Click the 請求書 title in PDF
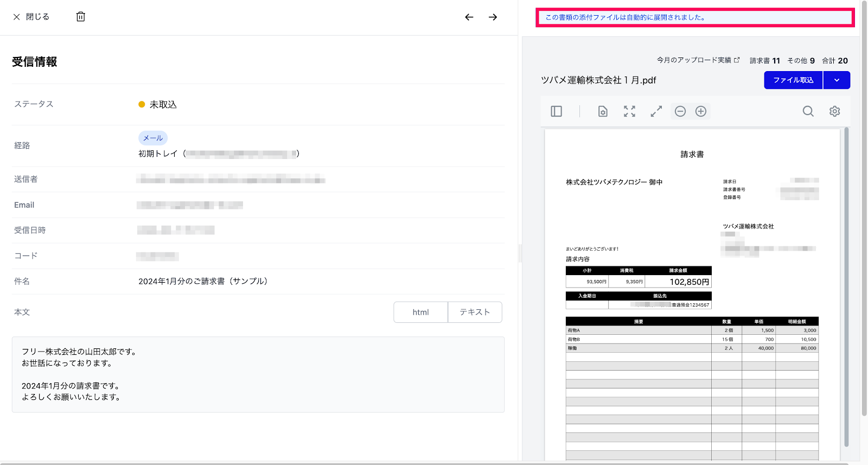The image size is (868, 465). pyautogui.click(x=692, y=155)
